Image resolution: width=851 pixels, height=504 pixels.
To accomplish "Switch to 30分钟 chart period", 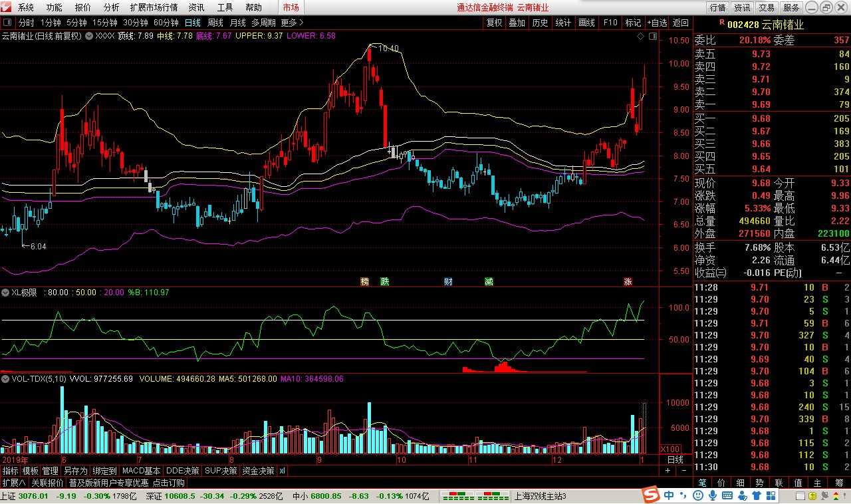I will (x=136, y=22).
